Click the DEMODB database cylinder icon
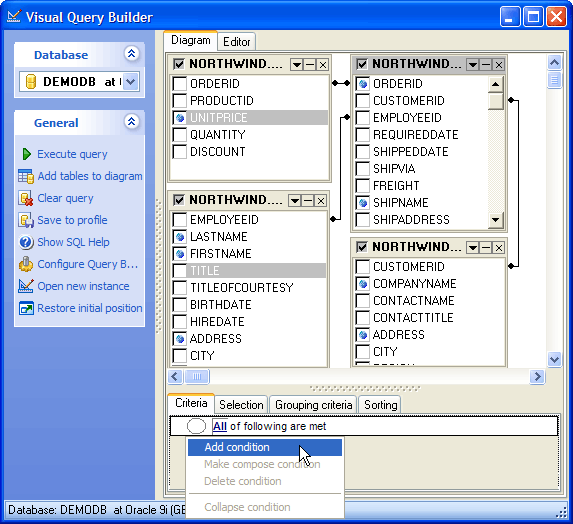 click(31, 81)
